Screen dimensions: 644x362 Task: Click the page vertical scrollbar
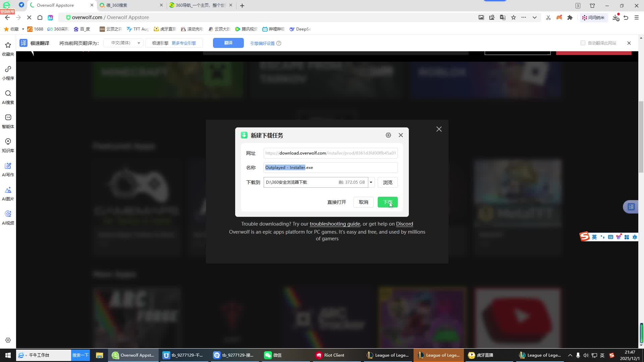tap(641, 137)
